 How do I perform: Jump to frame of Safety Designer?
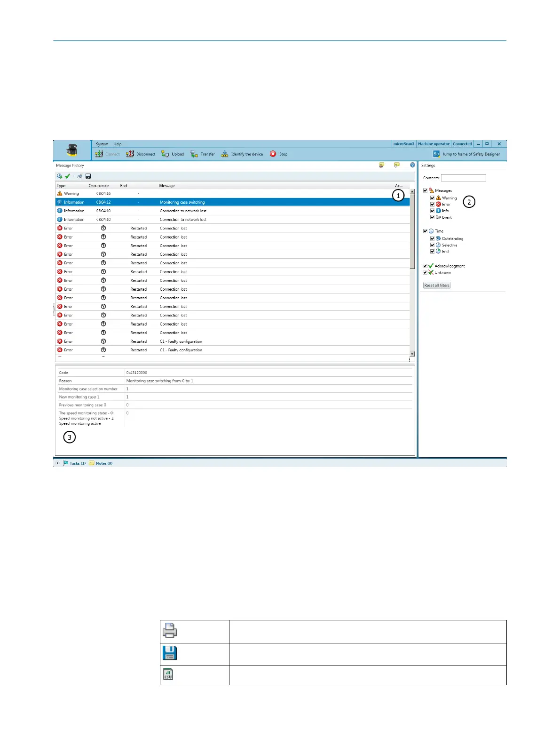pyautogui.click(x=466, y=154)
